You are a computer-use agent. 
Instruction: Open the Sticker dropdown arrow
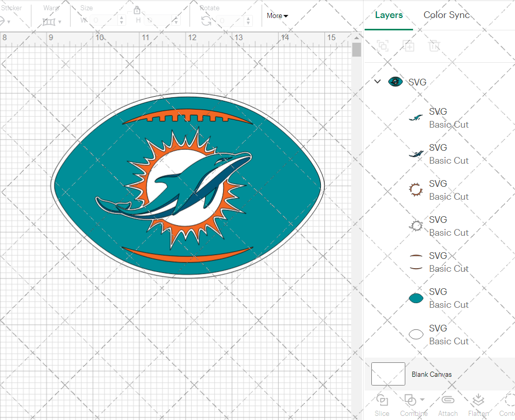(9, 22)
